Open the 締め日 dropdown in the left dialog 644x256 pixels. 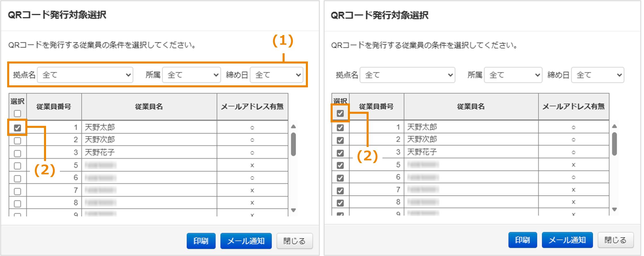tap(276, 75)
